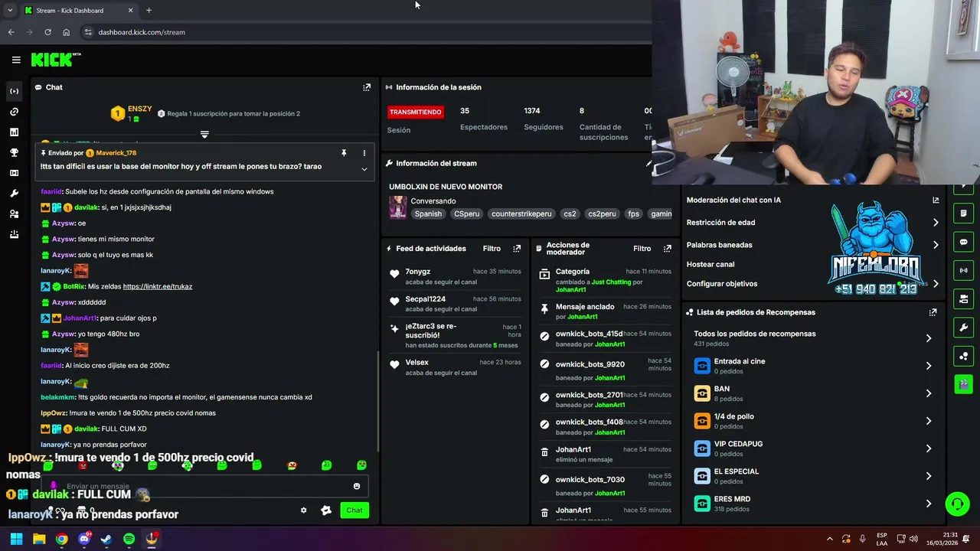Open ERES MRD reward row
980x551 pixels.
(x=813, y=504)
